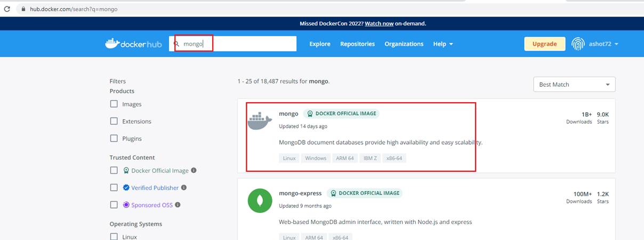Follow the Watch now banner link
Image resolution: width=644 pixels, height=240 pixels.
click(379, 23)
